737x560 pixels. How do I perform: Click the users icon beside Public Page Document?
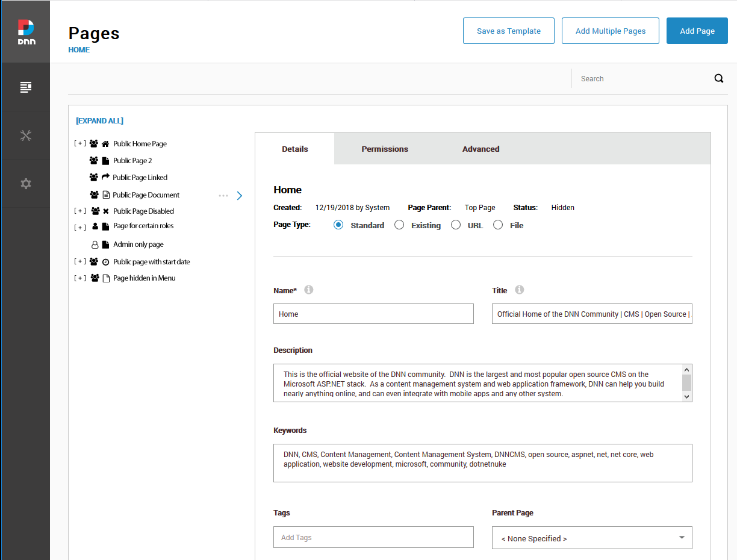point(94,195)
